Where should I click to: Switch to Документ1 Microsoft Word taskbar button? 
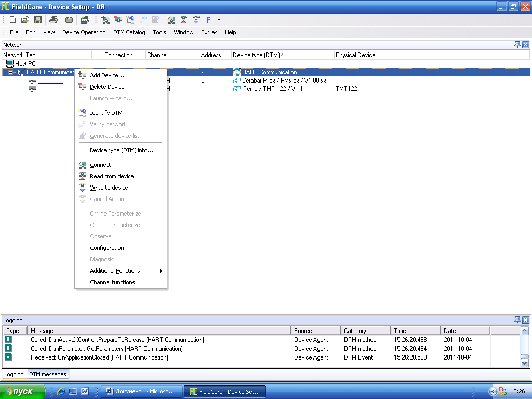tap(142, 391)
